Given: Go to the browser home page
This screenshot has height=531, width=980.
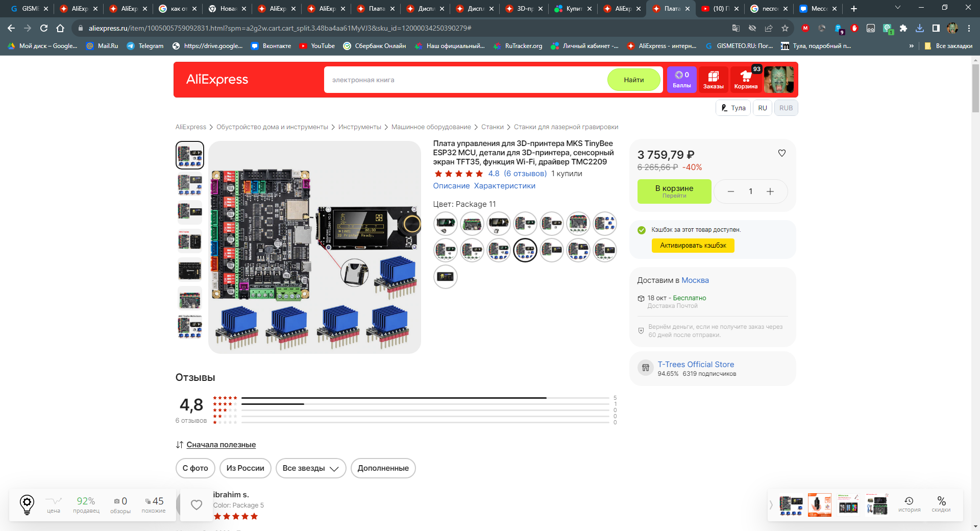Looking at the screenshot, I should (60, 28).
